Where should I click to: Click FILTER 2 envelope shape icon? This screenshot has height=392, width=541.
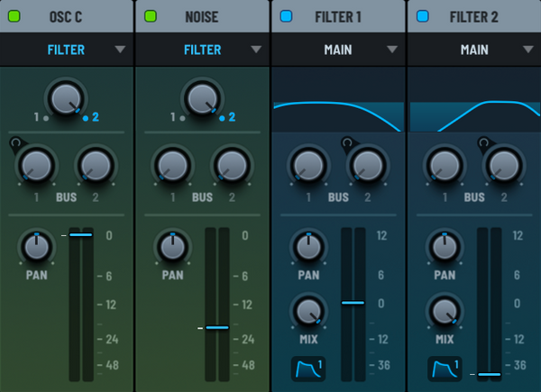tap(445, 369)
